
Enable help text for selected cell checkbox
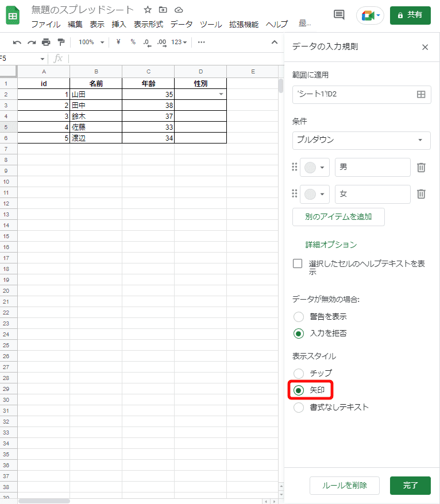[298, 263]
